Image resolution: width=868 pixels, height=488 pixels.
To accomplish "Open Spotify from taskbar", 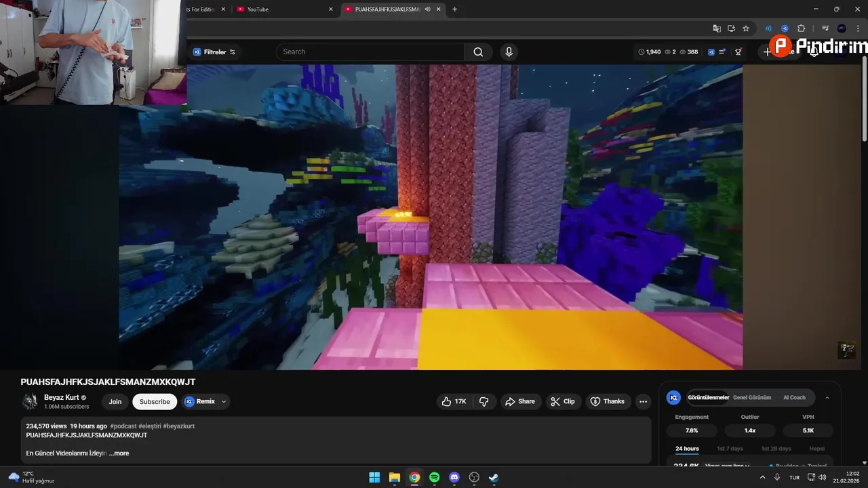I will 435,477.
